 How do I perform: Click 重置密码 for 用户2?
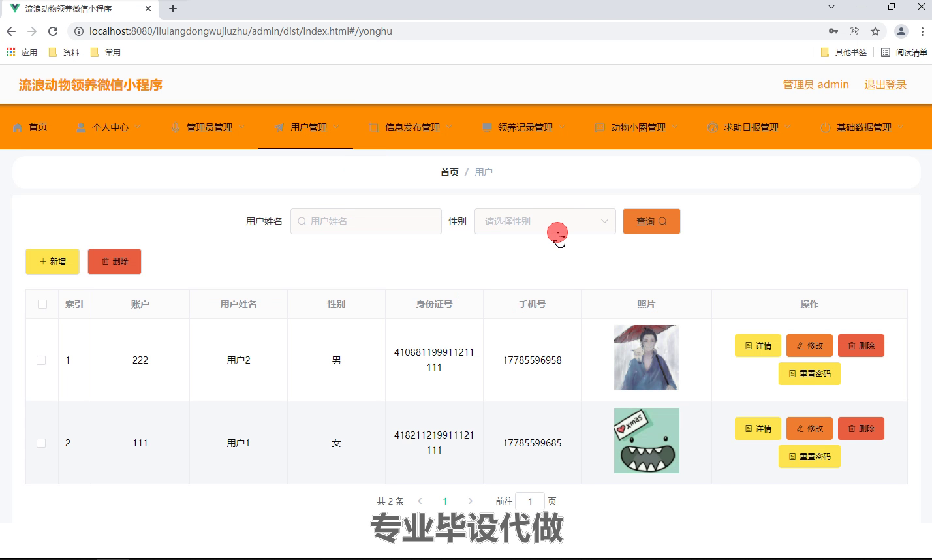tap(809, 374)
